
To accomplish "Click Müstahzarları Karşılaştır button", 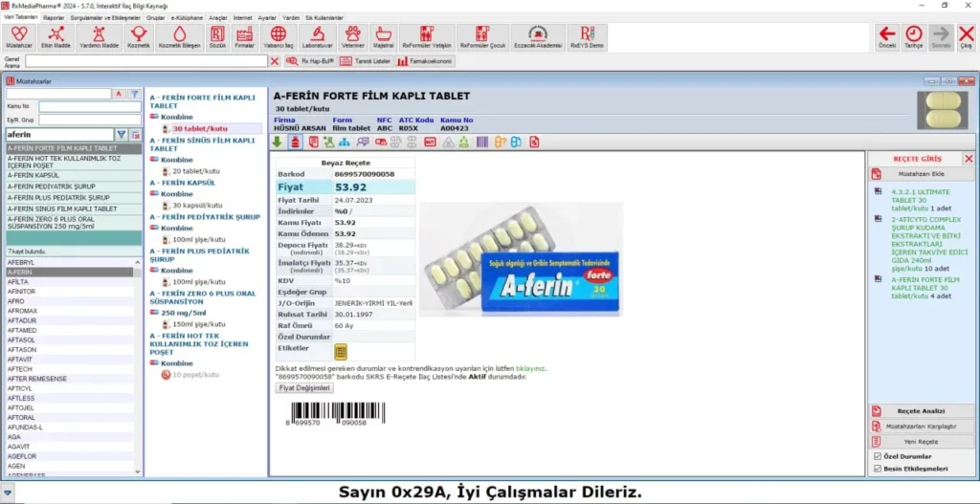I will [921, 427].
